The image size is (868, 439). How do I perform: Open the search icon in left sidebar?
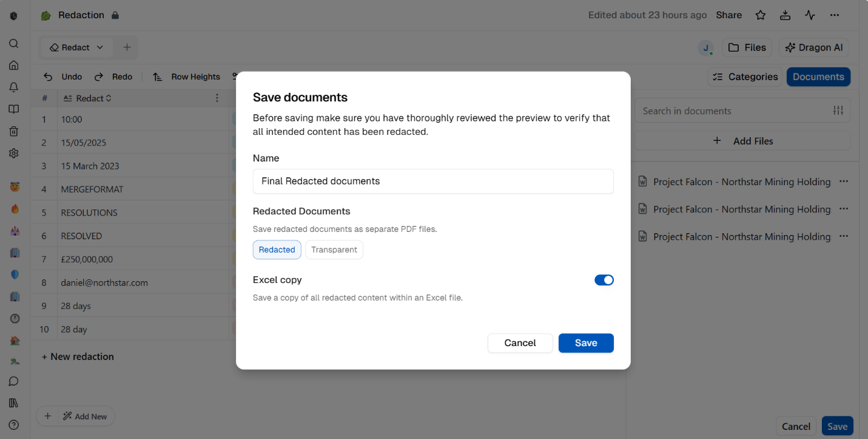pos(14,44)
